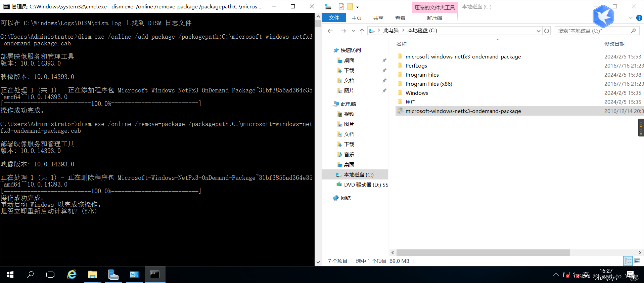Select the 用户 folder in the file list
Image resolution: width=644 pixels, height=283 pixels.
coord(410,102)
